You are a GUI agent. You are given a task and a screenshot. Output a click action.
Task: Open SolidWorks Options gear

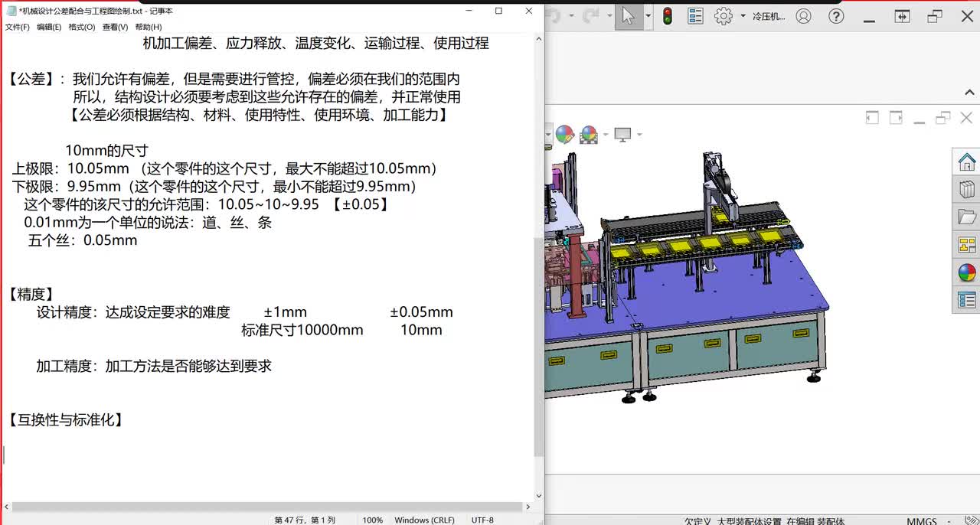(724, 16)
